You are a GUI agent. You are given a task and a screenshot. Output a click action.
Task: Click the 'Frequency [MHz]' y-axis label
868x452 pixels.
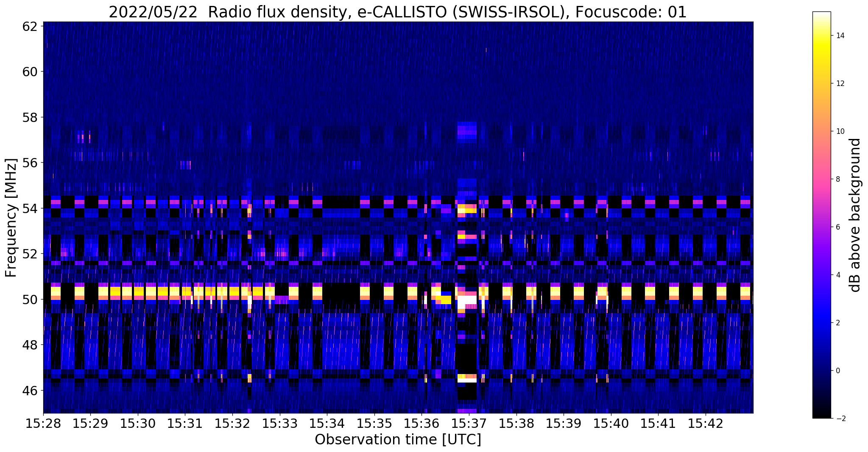(11, 218)
